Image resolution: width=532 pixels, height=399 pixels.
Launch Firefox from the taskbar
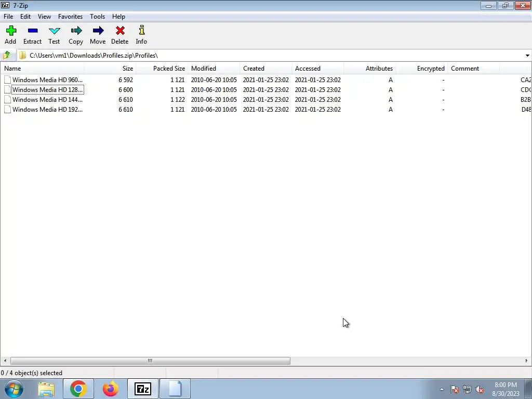(111, 389)
